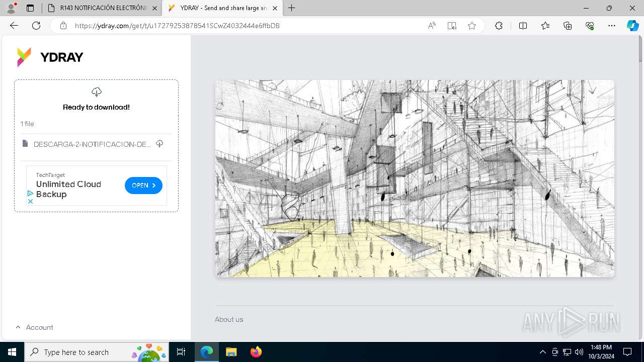Open Copilot sidebar icon
This screenshot has width=644, height=362.
pyautogui.click(x=632, y=26)
